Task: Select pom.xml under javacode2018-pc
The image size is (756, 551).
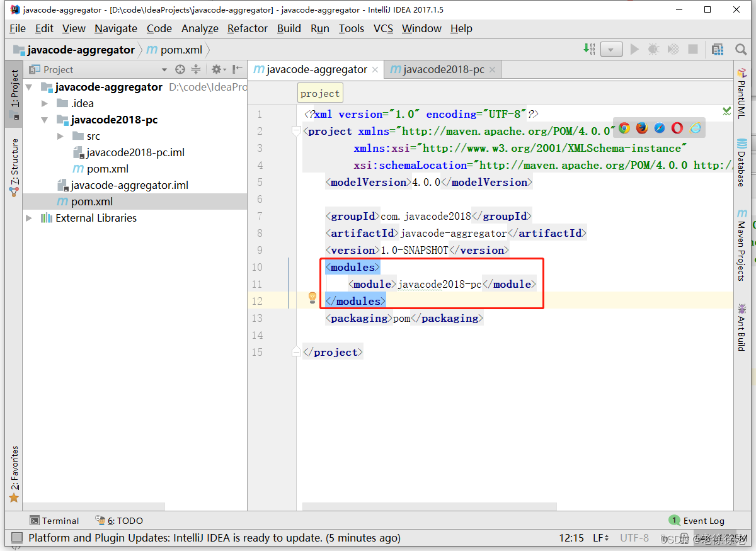Action: pyautogui.click(x=101, y=169)
